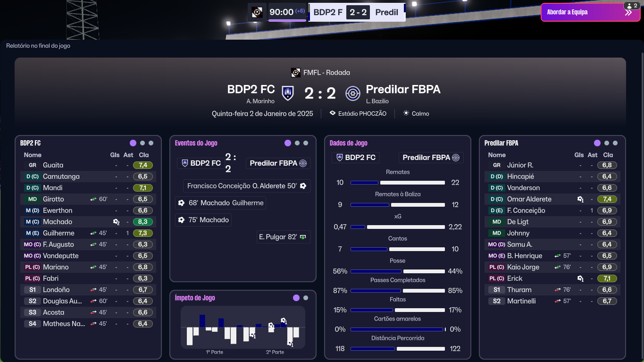This screenshot has height=362, width=644.
Task: Click the large Predilar FBPA crest beside the score
Action: (352, 93)
